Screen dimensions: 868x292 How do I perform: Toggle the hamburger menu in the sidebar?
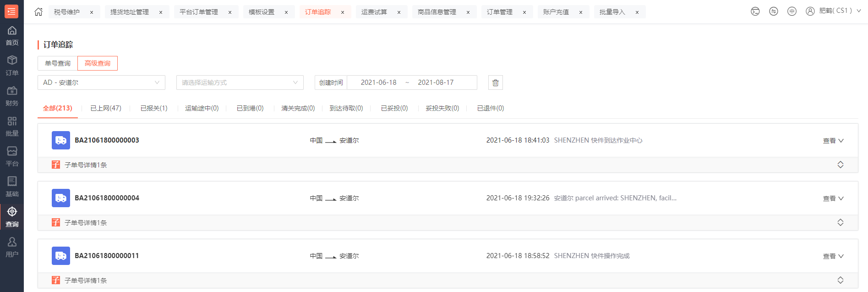coord(11,11)
